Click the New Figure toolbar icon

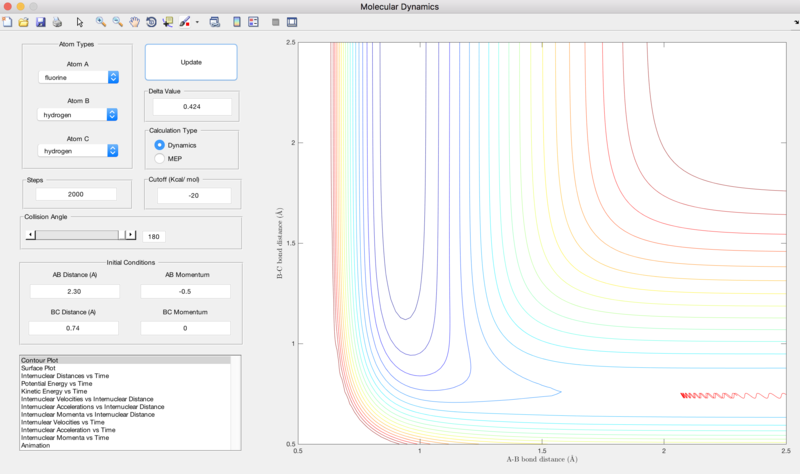(7, 21)
